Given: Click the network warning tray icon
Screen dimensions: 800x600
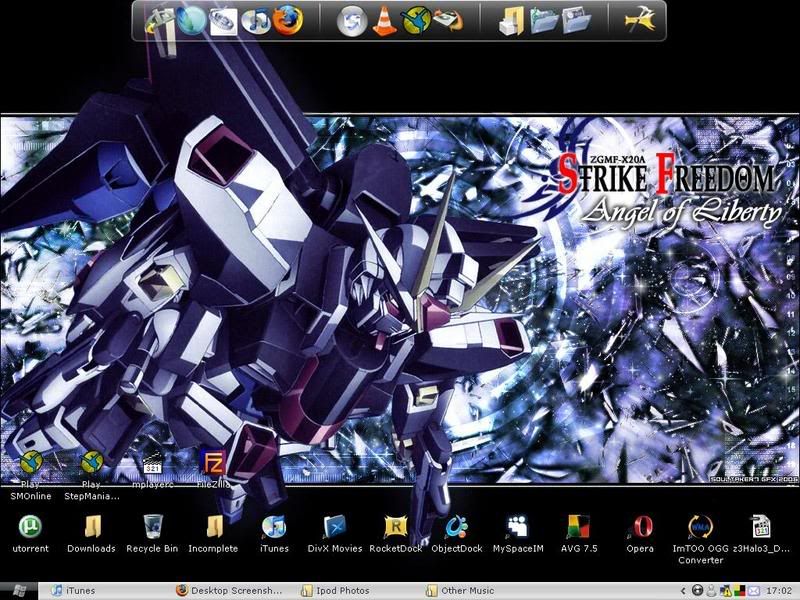Looking at the screenshot, I should (x=726, y=591).
